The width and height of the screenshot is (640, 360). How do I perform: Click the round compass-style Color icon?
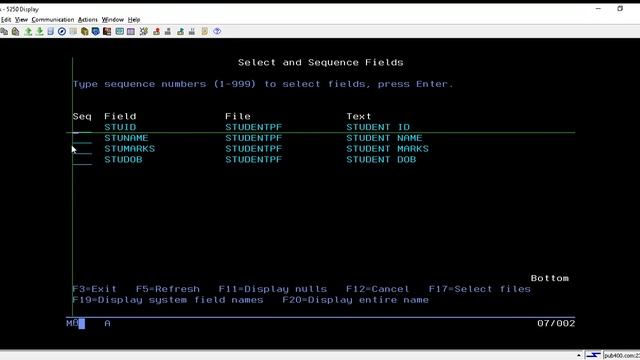tap(62, 31)
